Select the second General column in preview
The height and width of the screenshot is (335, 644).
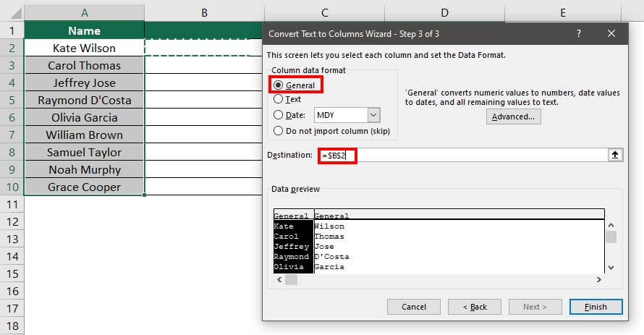pyautogui.click(x=331, y=216)
